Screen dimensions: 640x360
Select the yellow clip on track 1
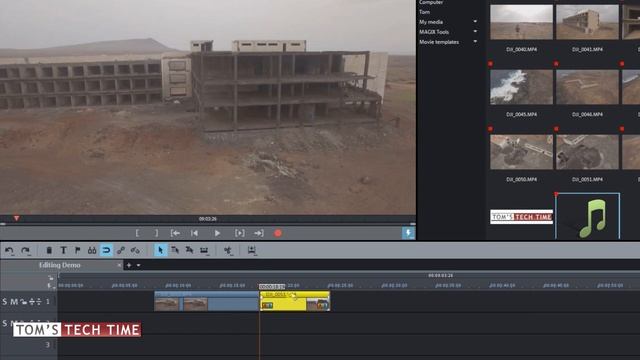(x=295, y=301)
